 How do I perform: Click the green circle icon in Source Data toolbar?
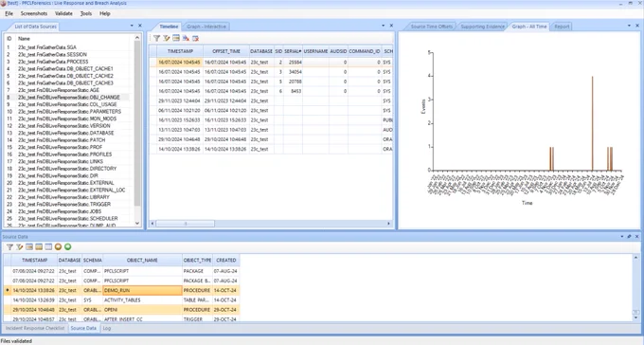pos(68,246)
